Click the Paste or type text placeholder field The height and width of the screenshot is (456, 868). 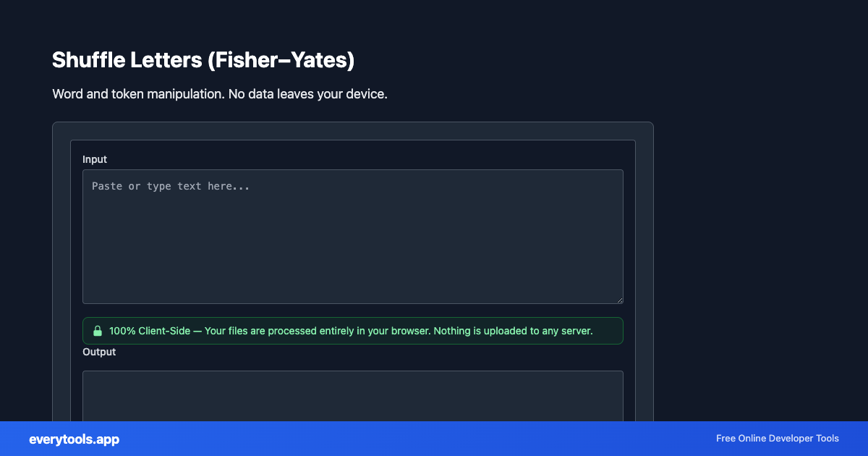pos(352,237)
